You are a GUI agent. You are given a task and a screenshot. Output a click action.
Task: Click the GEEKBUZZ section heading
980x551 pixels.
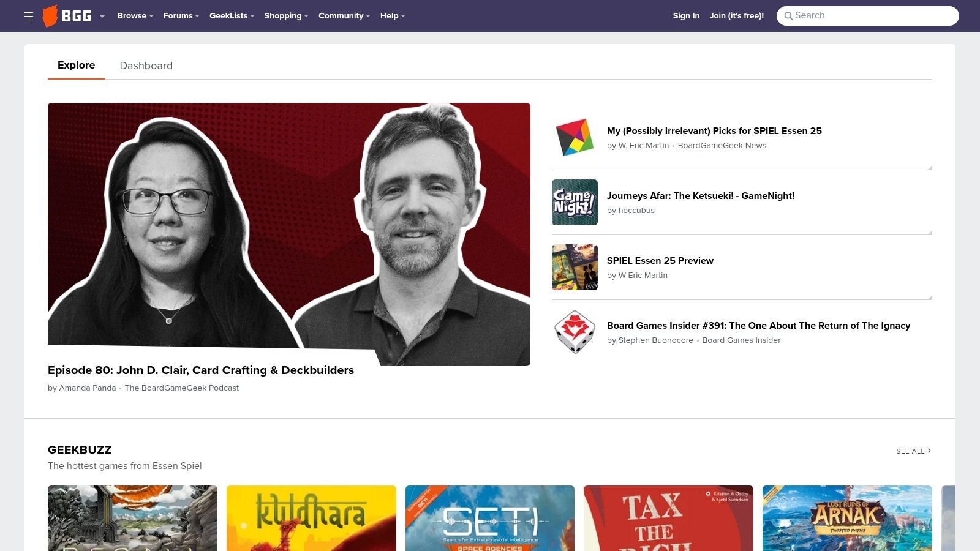click(80, 450)
